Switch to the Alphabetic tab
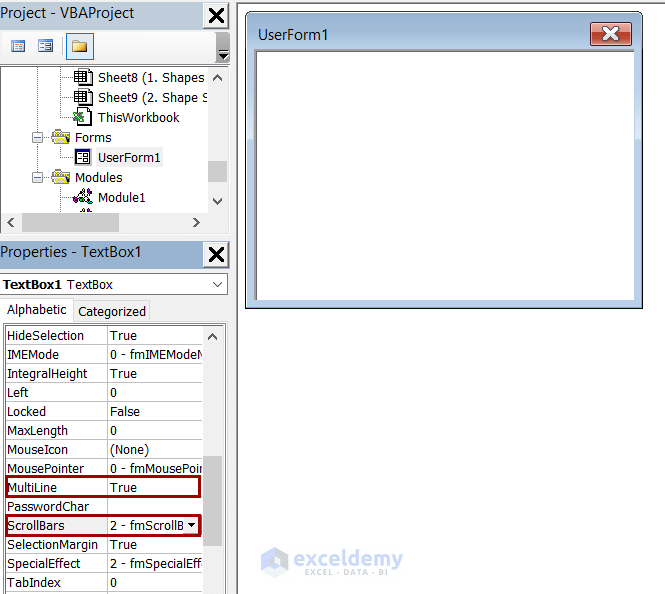 37,310
